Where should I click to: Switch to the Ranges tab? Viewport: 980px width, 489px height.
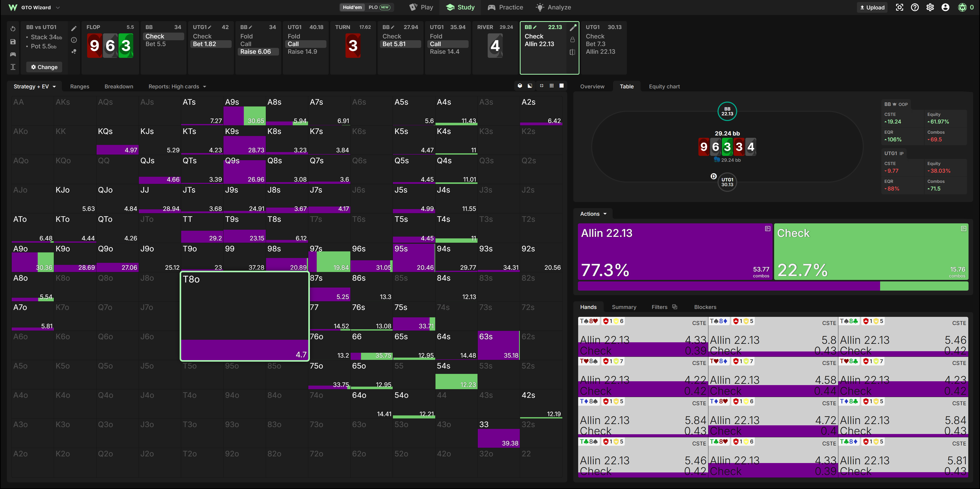coord(80,86)
